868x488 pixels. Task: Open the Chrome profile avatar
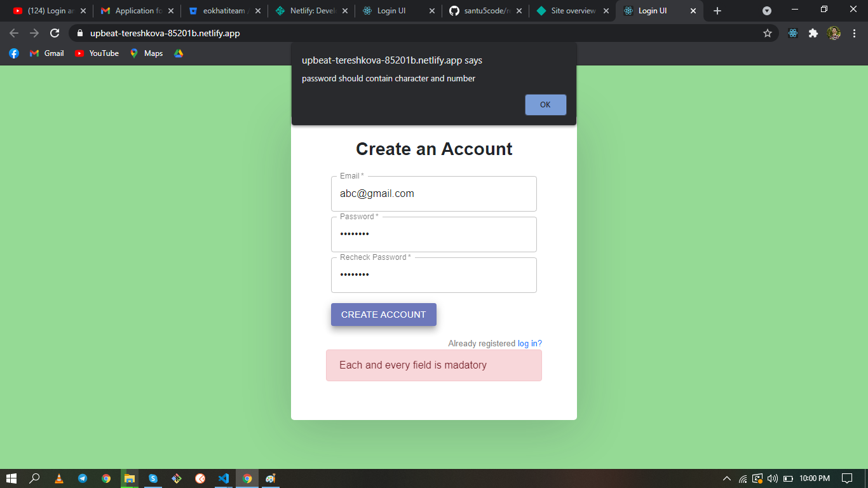[834, 33]
